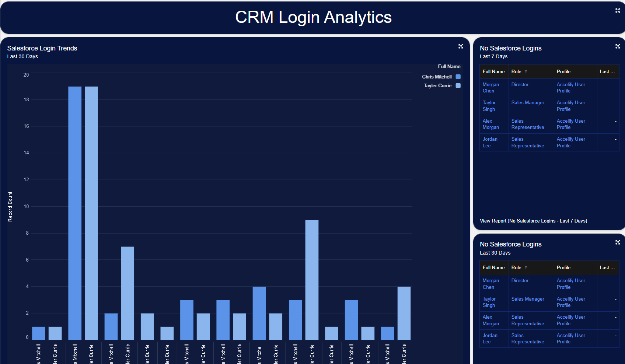The height and width of the screenshot is (364, 625).
Task: Select the tallest Chris Mitchell bar at 19
Action: coord(75,213)
